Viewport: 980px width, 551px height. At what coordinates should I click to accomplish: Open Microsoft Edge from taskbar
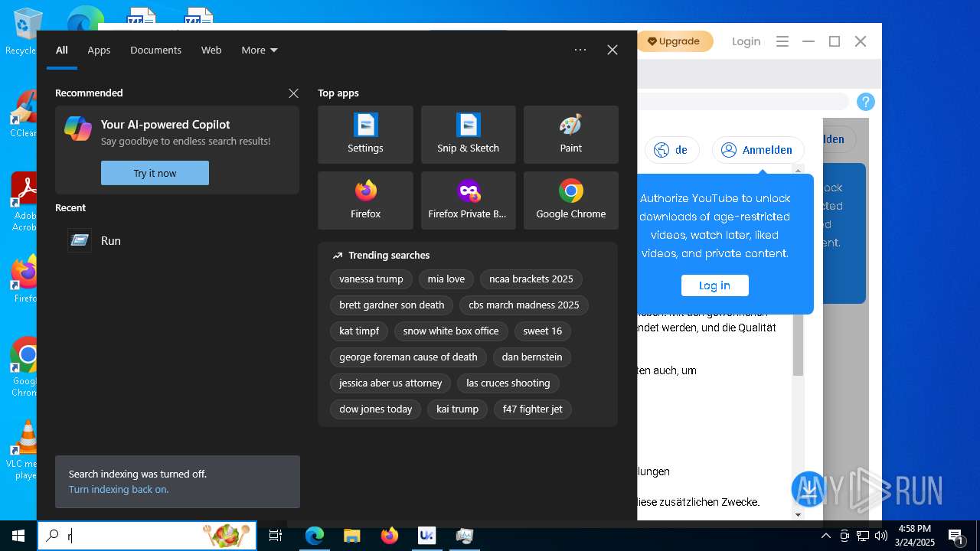pyautogui.click(x=315, y=536)
